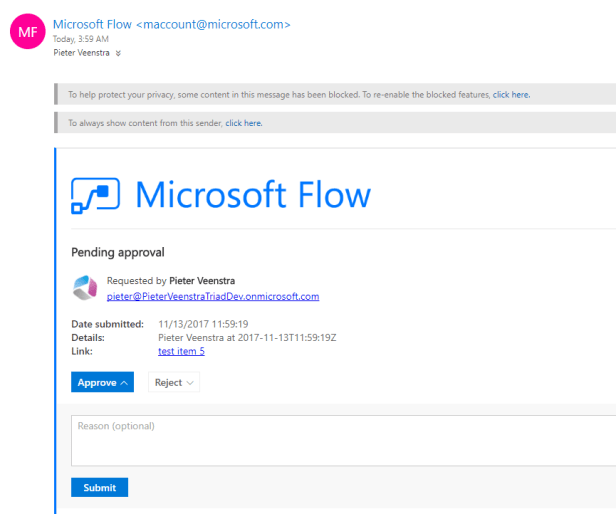Open the pieter@PieterVeenstraTriadDev.onmicrosoft.com email link
616x514 pixels.
coord(213,296)
